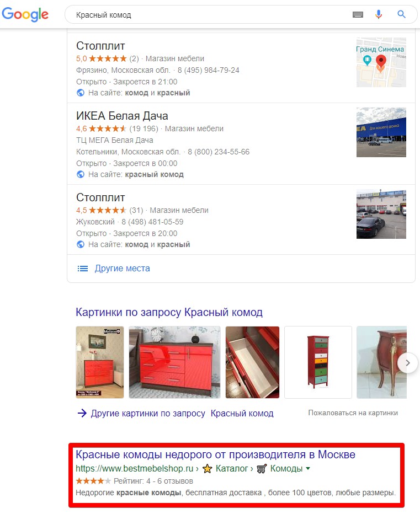Click the list icon beside Другие места

tap(83, 269)
